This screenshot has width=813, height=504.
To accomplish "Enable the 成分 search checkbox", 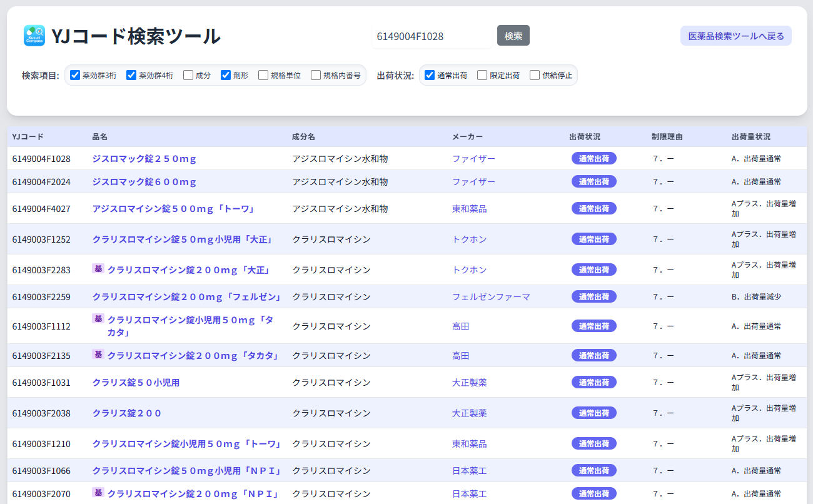I will pos(188,74).
